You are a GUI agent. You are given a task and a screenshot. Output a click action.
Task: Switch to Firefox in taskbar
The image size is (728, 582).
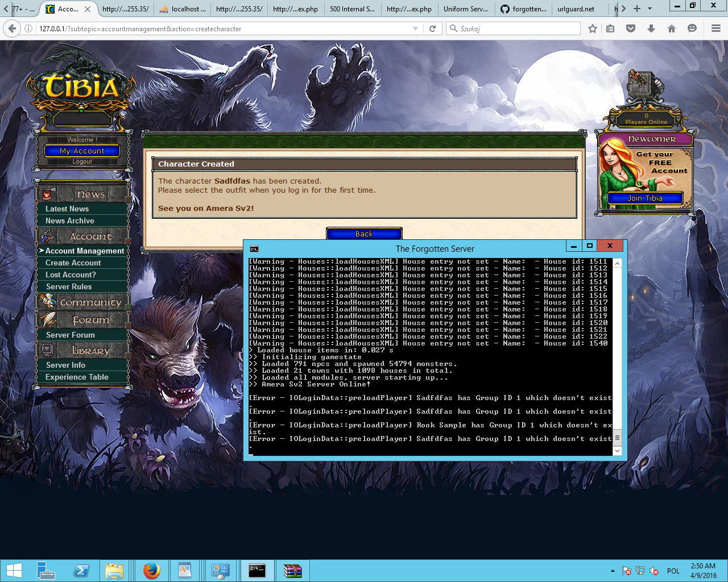(151, 571)
